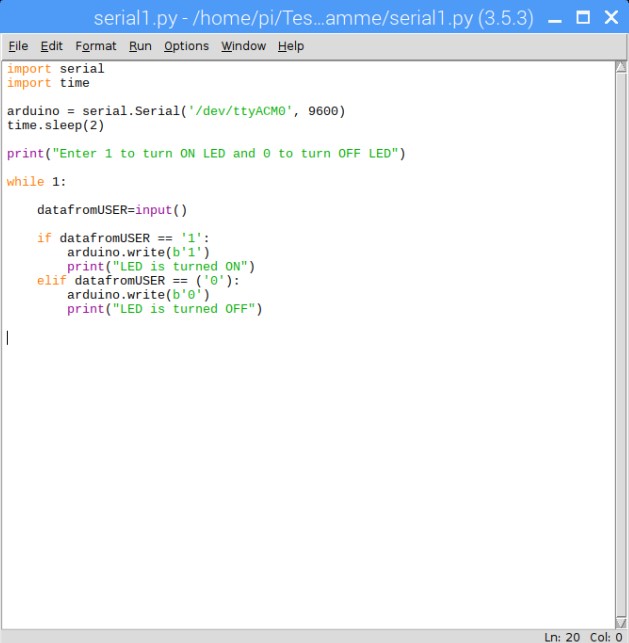Viewport: 629px width, 643px height.
Task: Open the Help menu
Action: pos(291,46)
